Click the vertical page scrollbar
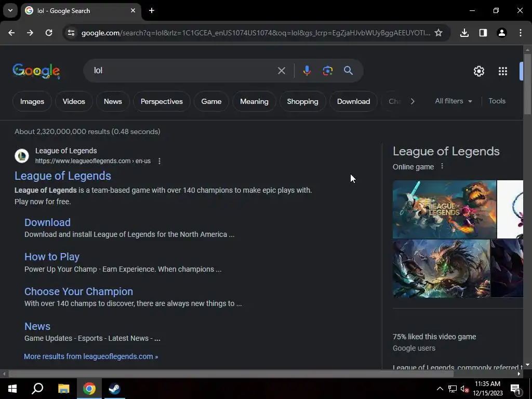The width and height of the screenshot is (532, 399). pos(527,84)
